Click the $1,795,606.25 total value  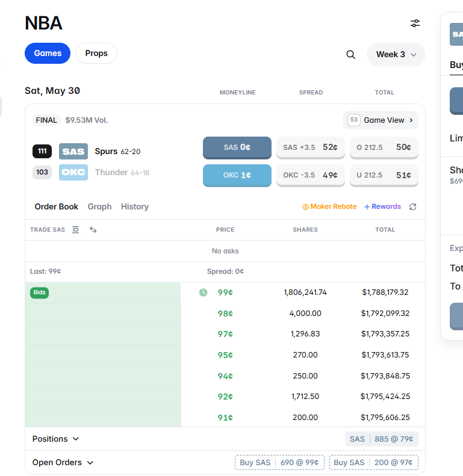pos(385,418)
